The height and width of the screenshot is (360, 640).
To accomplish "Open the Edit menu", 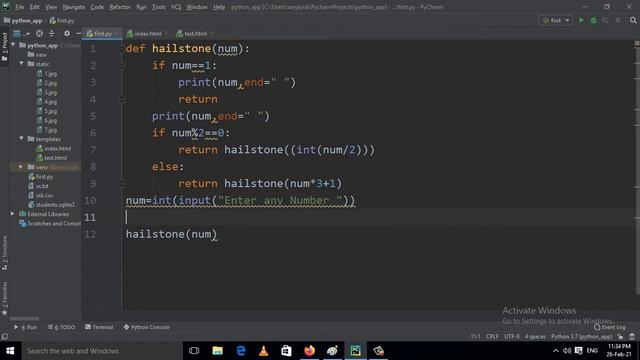I will tap(35, 7).
